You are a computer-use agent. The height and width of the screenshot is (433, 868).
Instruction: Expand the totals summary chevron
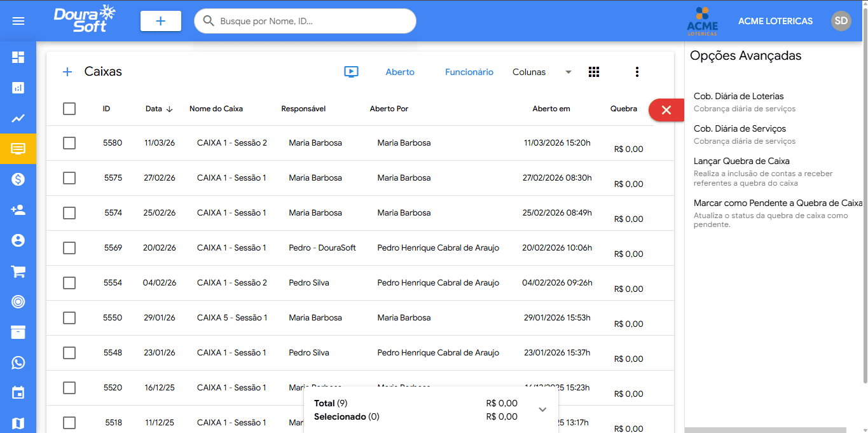[542, 409]
